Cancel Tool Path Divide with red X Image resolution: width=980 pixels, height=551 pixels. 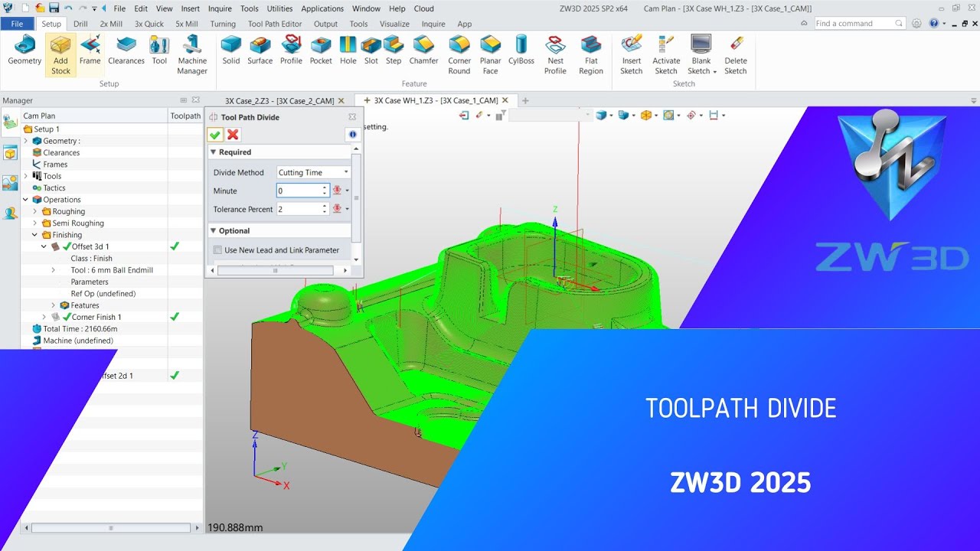[x=234, y=135]
